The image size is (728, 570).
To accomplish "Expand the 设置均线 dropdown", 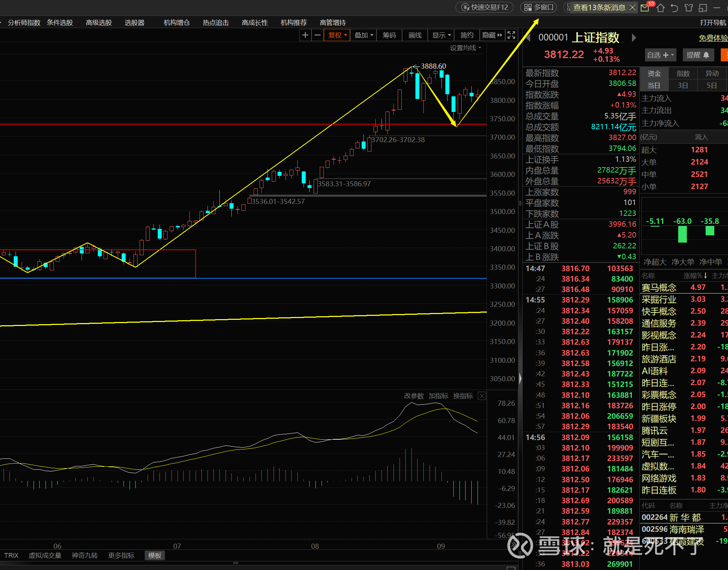I will point(465,48).
